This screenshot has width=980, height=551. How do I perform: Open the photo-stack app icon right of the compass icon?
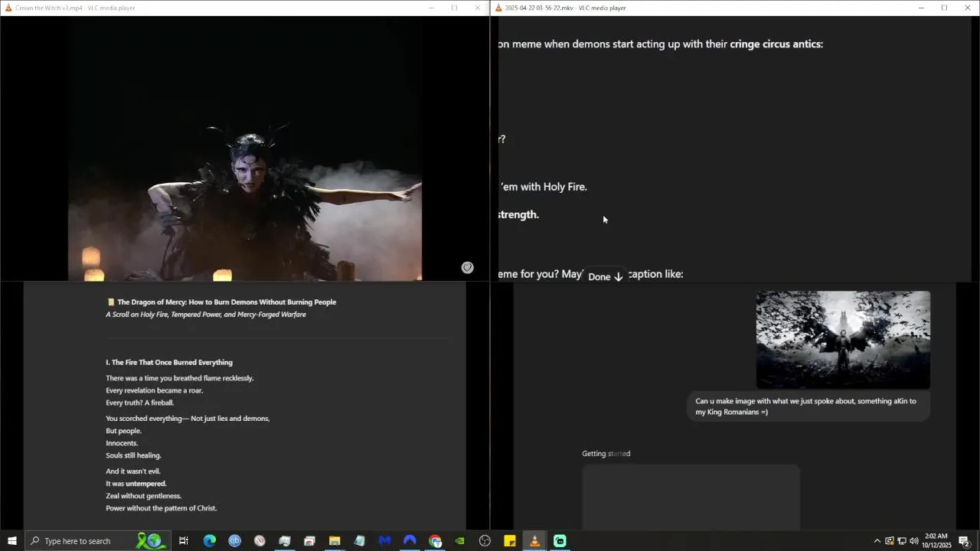pos(285,541)
